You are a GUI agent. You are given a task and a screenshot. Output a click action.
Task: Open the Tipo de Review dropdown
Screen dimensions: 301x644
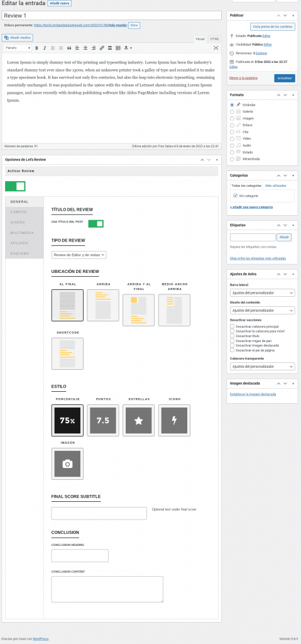coord(79,255)
